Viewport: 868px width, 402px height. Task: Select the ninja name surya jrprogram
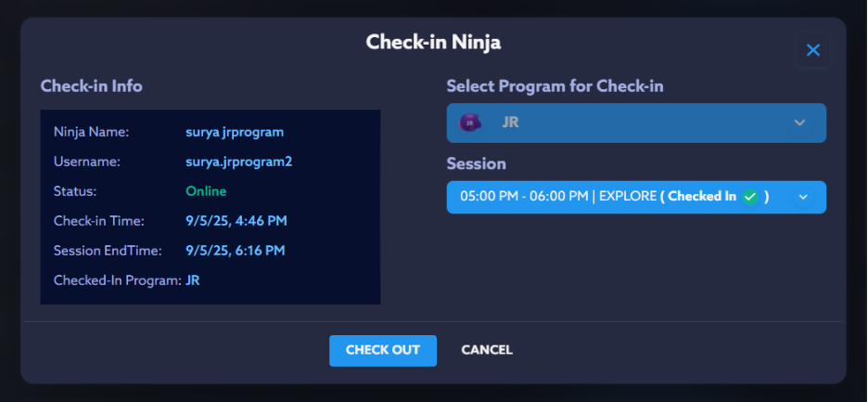point(235,132)
